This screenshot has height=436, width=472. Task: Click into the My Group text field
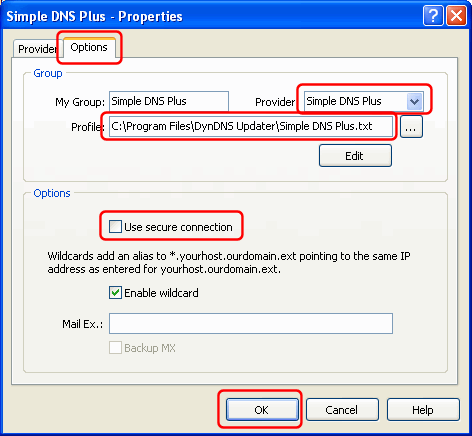coord(169,101)
